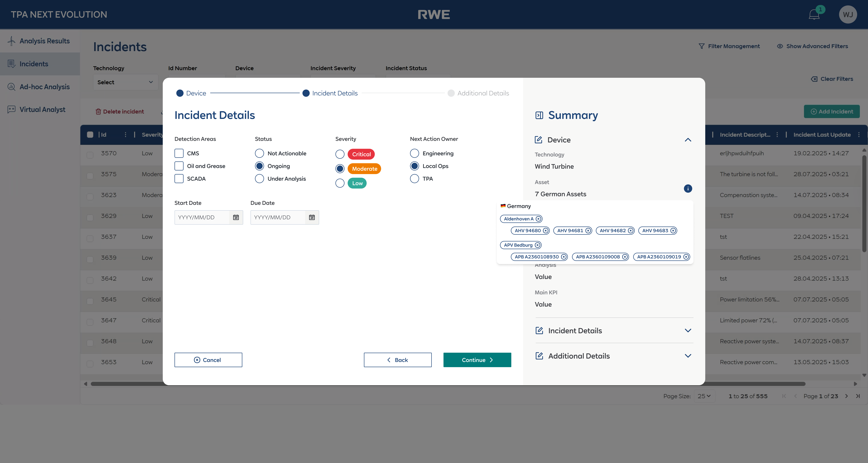Go to the Additional Details wizard step
This screenshot has width=868, height=463.
478,93
